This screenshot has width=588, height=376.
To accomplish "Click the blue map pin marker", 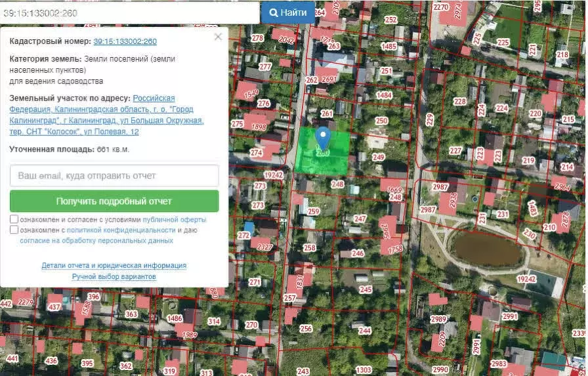I will 322,138.
